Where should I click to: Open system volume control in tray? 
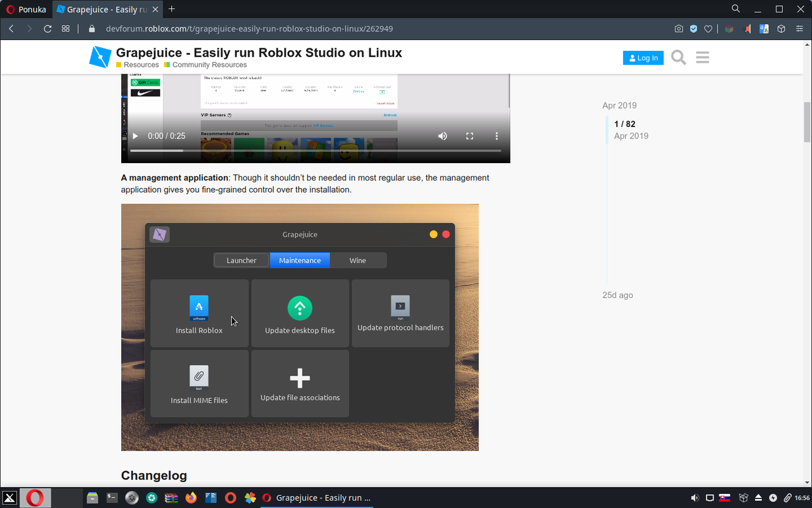coord(695,498)
